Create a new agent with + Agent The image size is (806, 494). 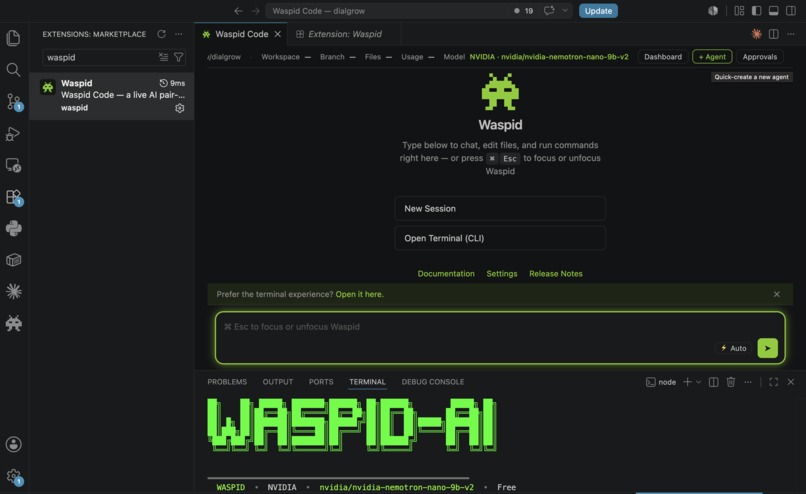(712, 57)
